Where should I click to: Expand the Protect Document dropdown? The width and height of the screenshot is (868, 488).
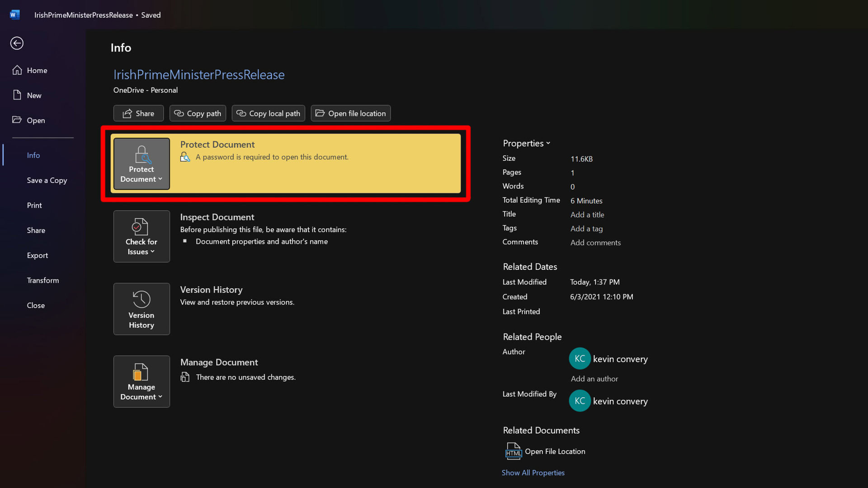click(x=142, y=163)
